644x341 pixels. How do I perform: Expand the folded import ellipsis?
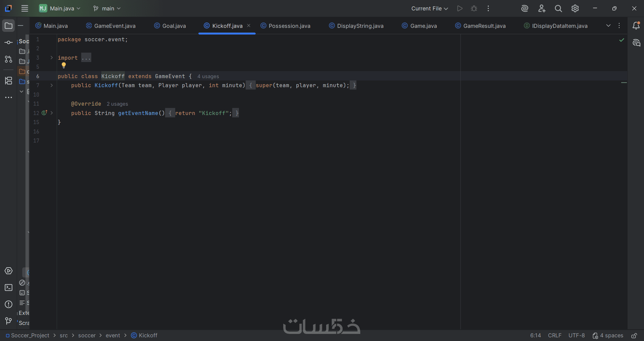pos(86,58)
